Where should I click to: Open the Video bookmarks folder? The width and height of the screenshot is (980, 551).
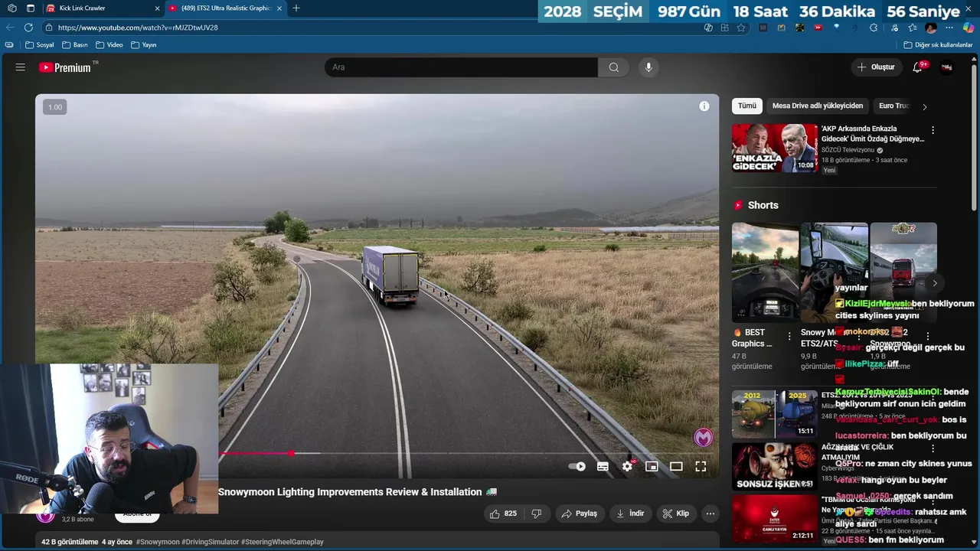coord(109,45)
